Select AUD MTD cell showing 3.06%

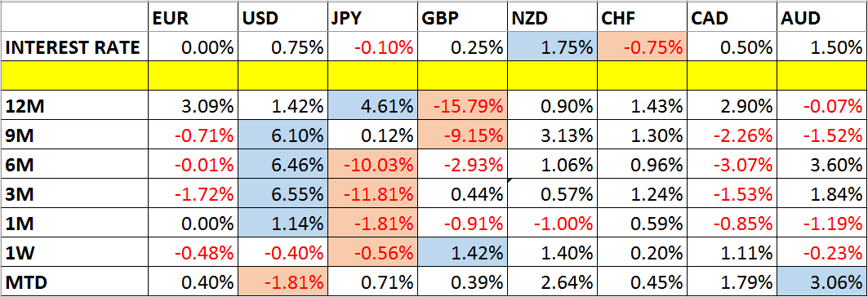(x=822, y=281)
